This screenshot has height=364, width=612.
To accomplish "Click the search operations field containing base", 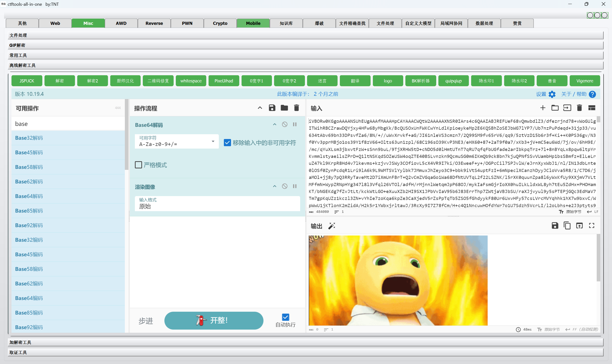I will 68,124.
